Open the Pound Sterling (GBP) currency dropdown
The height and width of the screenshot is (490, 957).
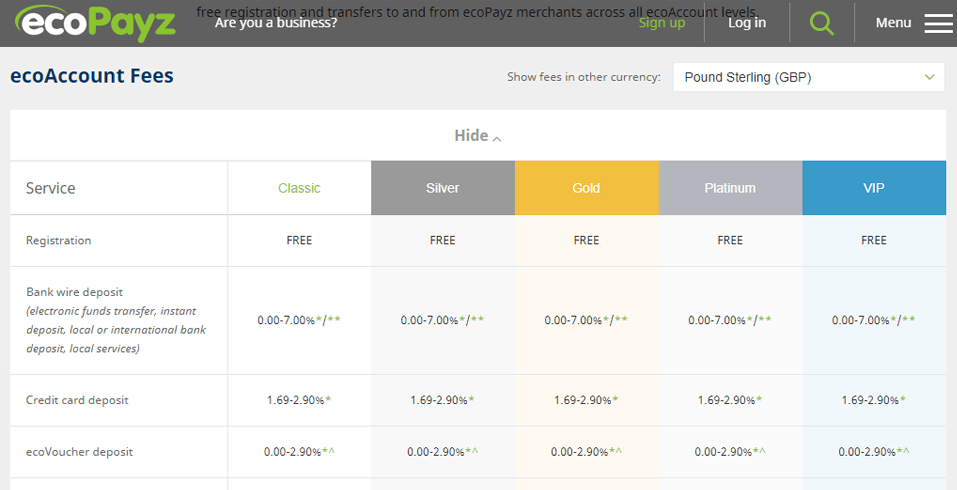click(x=809, y=77)
